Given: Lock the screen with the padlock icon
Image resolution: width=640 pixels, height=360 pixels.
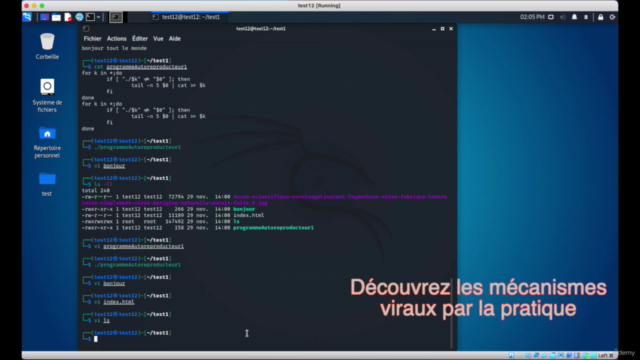Looking at the screenshot, I should 600,17.
